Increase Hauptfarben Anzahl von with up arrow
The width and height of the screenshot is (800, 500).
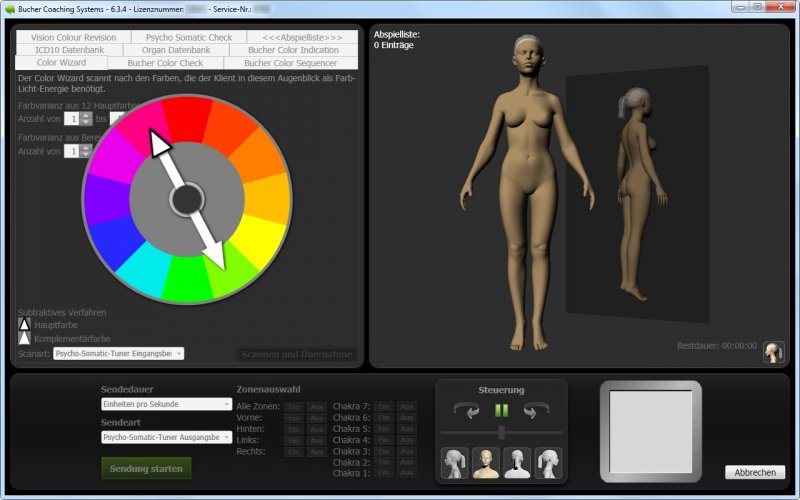point(86,116)
